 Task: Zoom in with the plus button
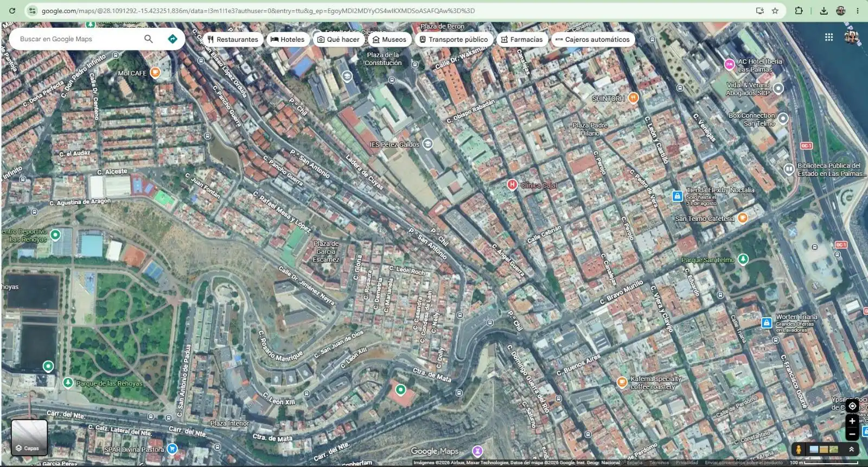click(852, 421)
